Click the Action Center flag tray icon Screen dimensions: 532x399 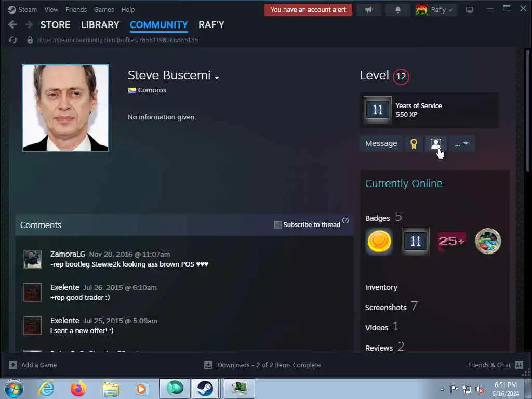[454, 389]
